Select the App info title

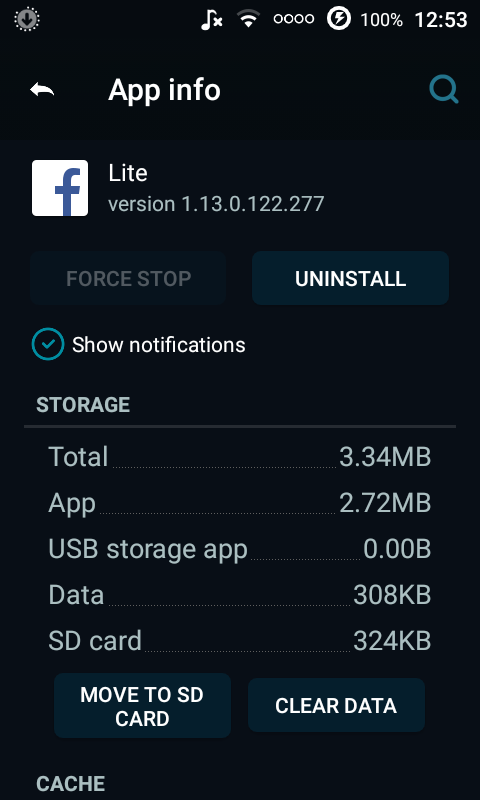164,90
